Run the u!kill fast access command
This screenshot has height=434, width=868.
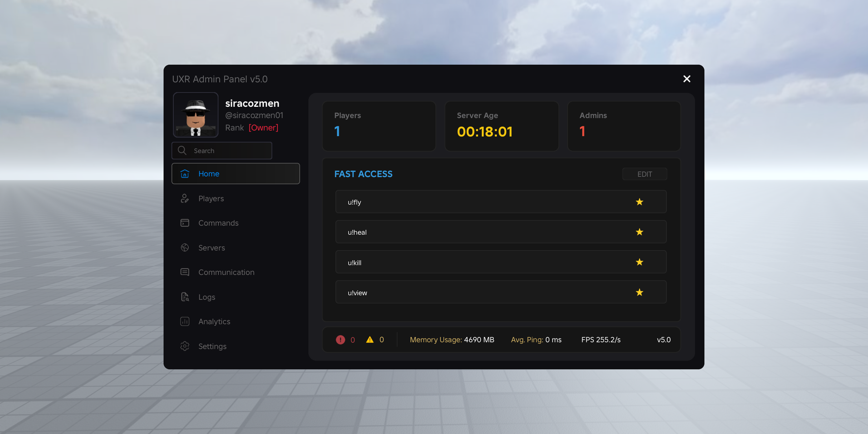(501, 262)
